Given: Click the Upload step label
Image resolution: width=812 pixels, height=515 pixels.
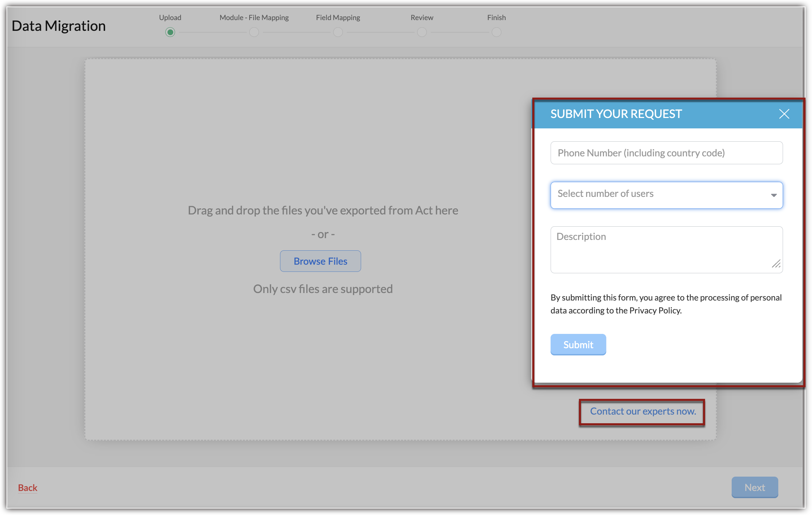Looking at the screenshot, I should [x=170, y=18].
